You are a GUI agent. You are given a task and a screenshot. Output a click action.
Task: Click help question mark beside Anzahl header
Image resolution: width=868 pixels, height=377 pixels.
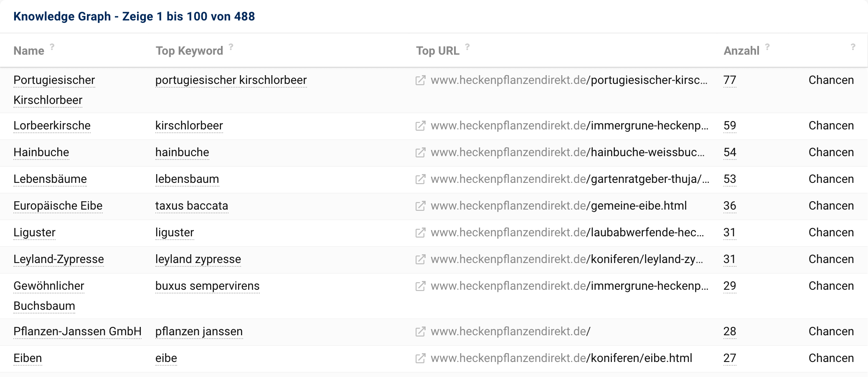[767, 47]
